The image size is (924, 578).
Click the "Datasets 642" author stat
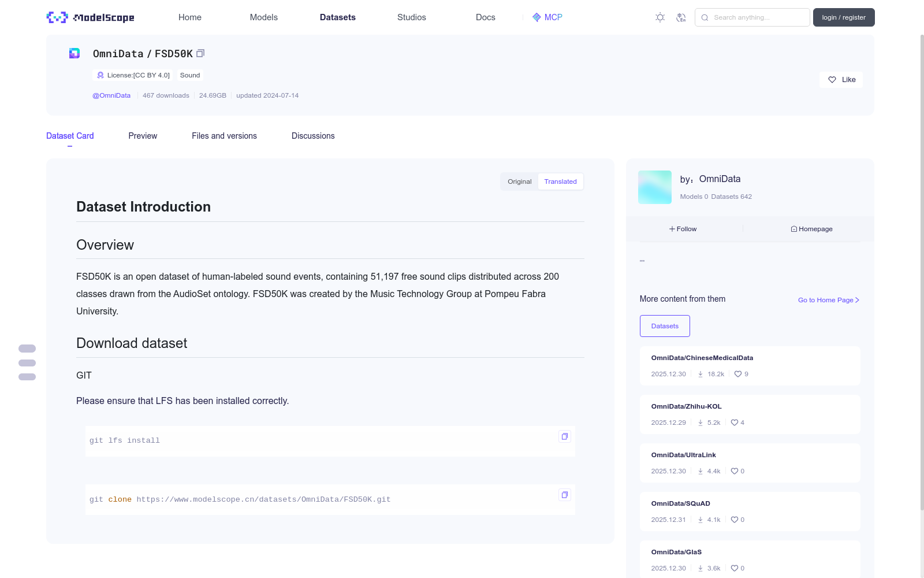[732, 197]
